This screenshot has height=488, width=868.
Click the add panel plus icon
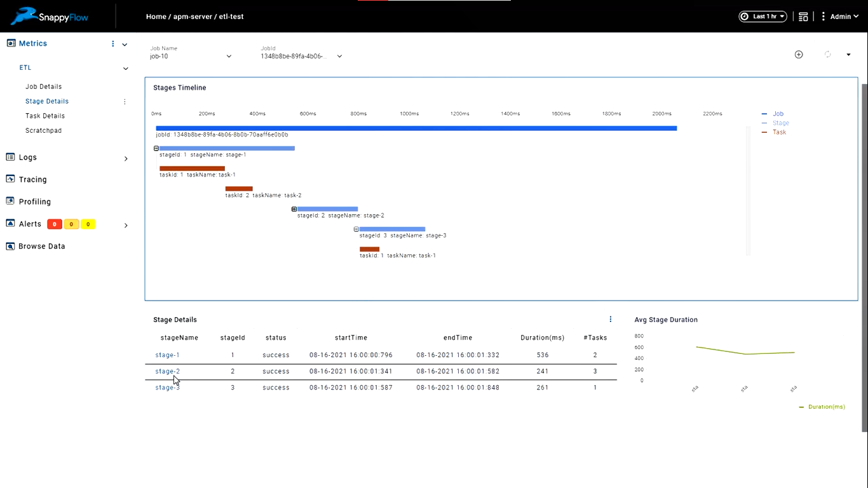pyautogui.click(x=799, y=55)
